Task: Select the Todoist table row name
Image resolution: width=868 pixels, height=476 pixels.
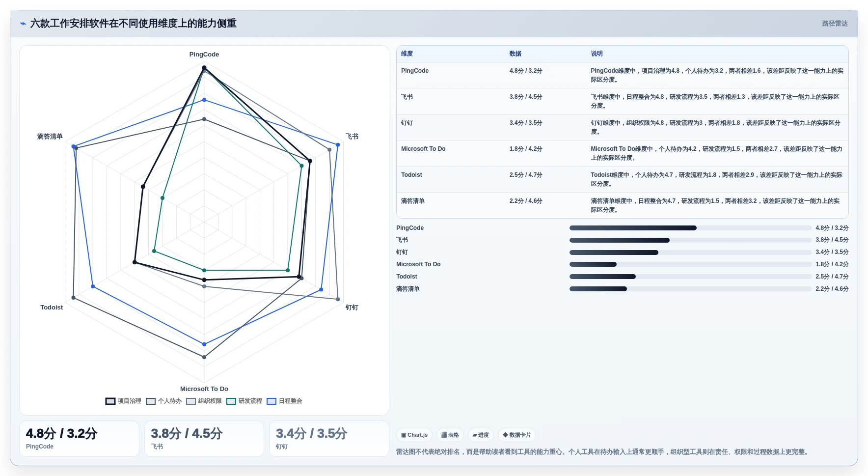Action: coord(411,175)
